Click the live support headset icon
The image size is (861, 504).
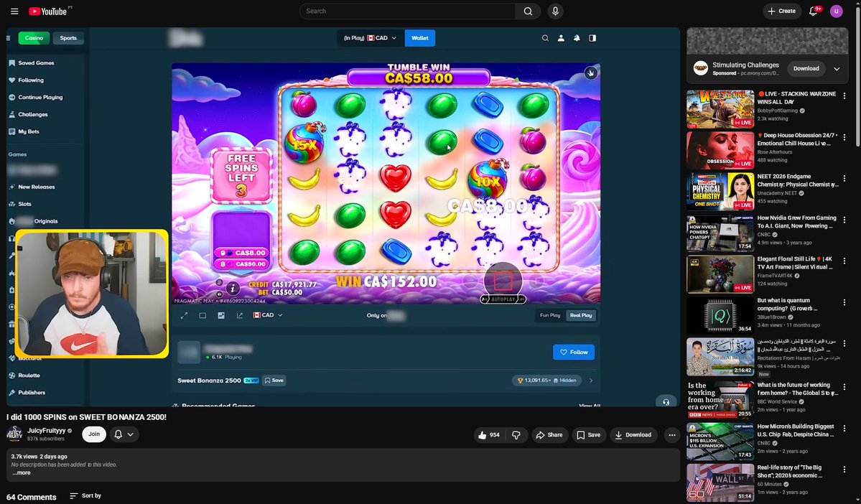(x=666, y=401)
